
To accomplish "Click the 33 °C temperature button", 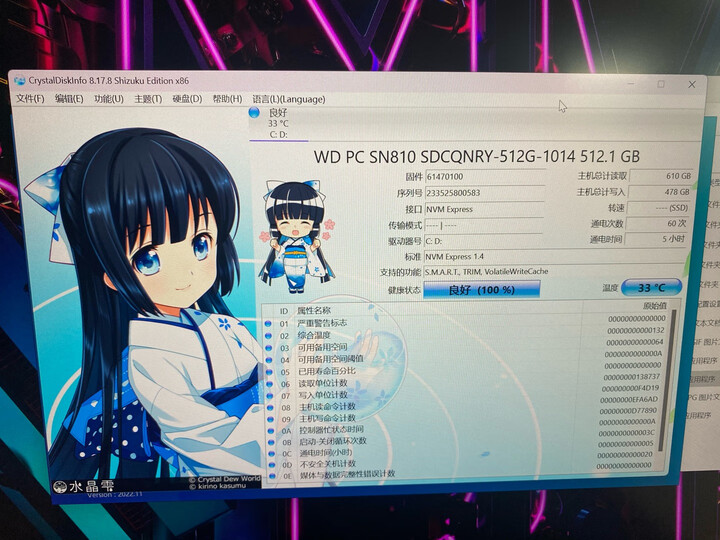I will point(651,287).
